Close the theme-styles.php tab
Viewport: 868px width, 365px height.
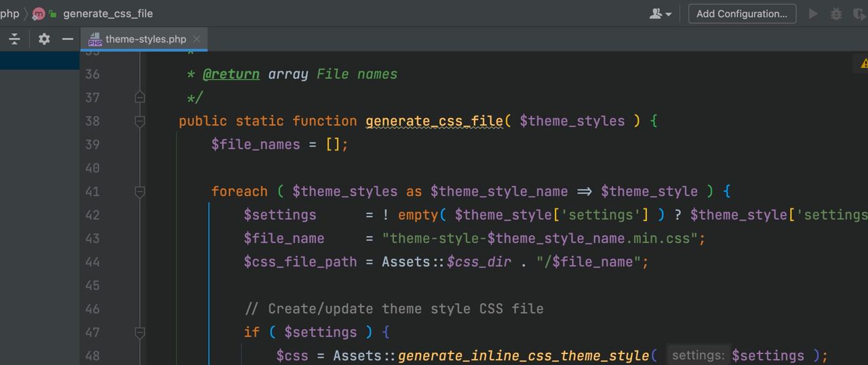pos(197,39)
